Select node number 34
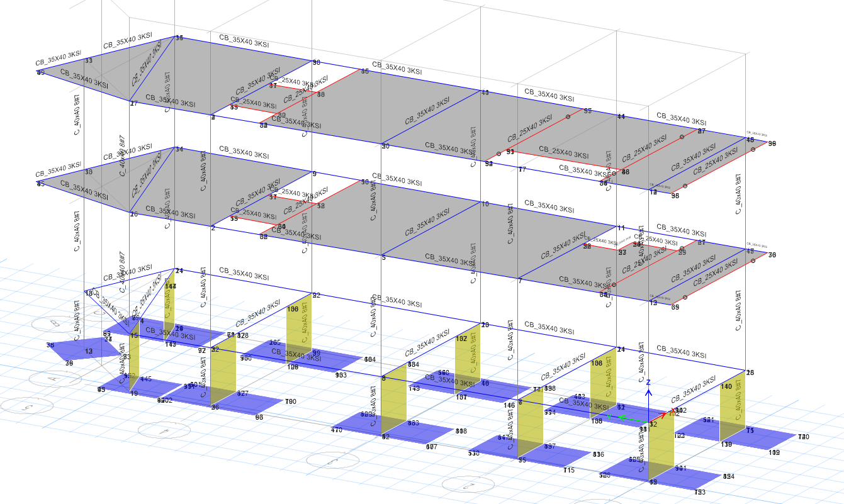 pos(179,150)
